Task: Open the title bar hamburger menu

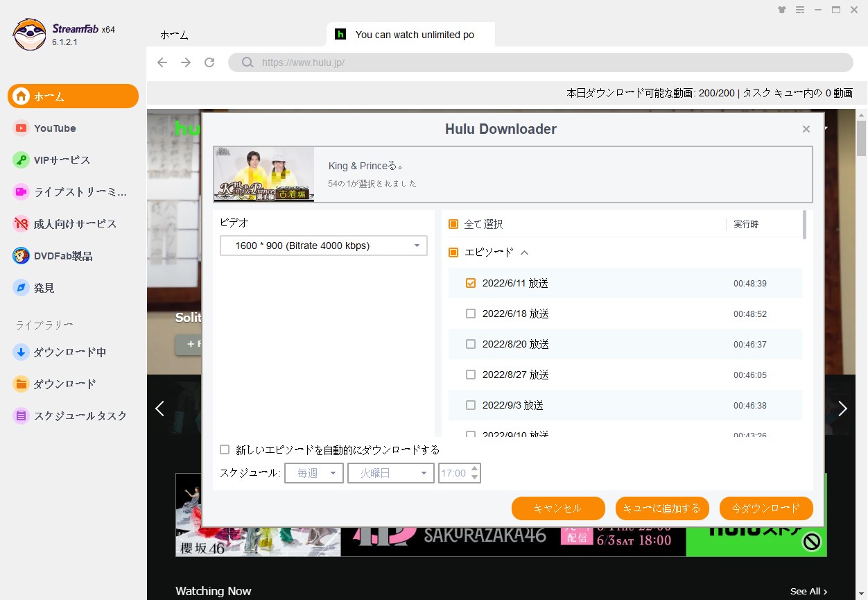Action: tap(800, 10)
